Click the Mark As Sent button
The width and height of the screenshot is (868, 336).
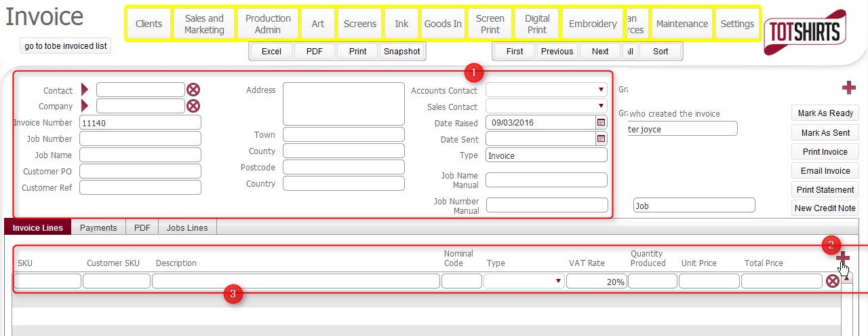(x=825, y=133)
